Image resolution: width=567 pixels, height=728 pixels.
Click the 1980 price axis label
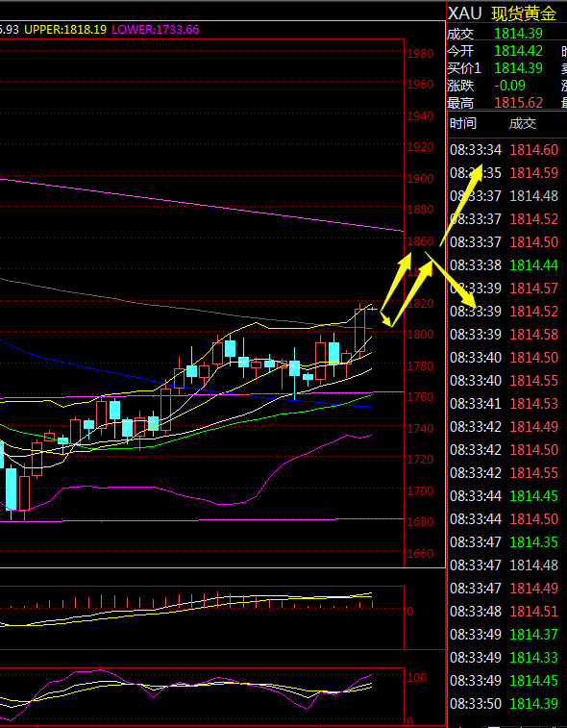[x=420, y=54]
